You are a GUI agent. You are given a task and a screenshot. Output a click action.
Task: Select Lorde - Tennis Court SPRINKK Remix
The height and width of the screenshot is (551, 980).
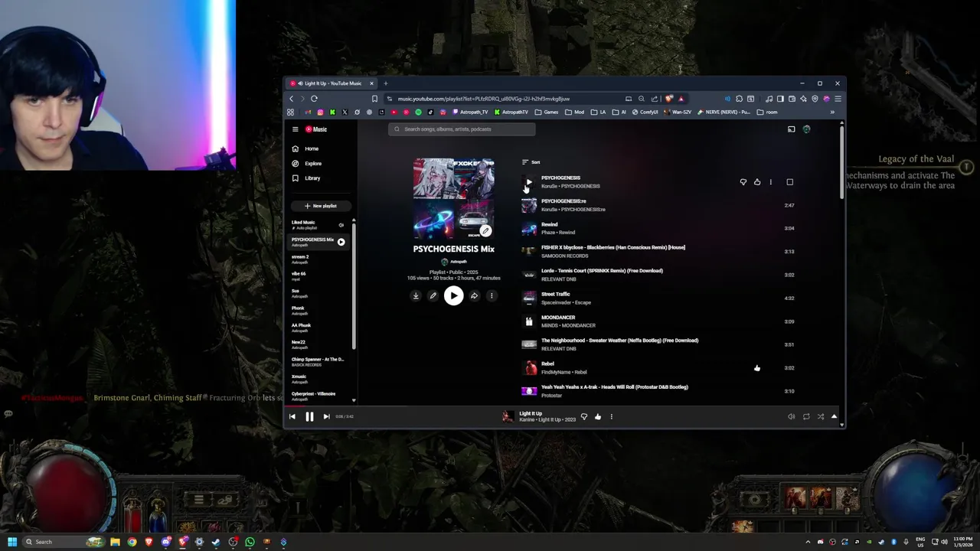tap(602, 270)
